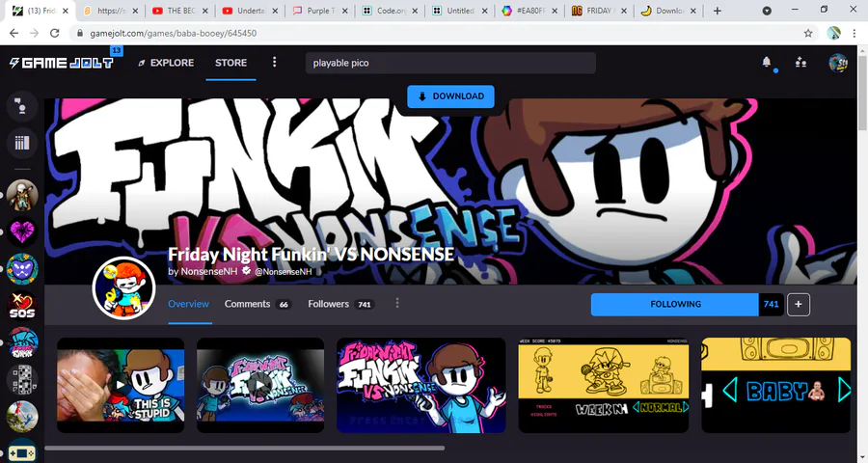Open the Friday Night Funkin community sidebar icon
Screen dimensions: 868x463
tap(22, 342)
